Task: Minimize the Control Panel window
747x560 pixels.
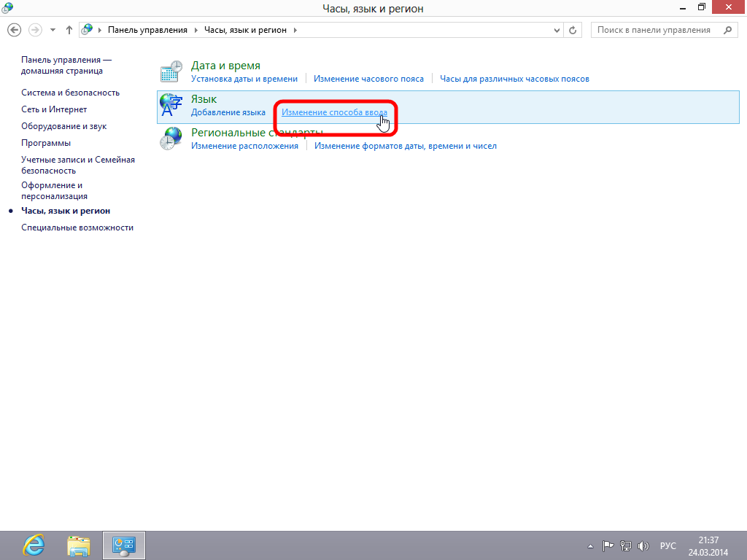Action: (682, 7)
